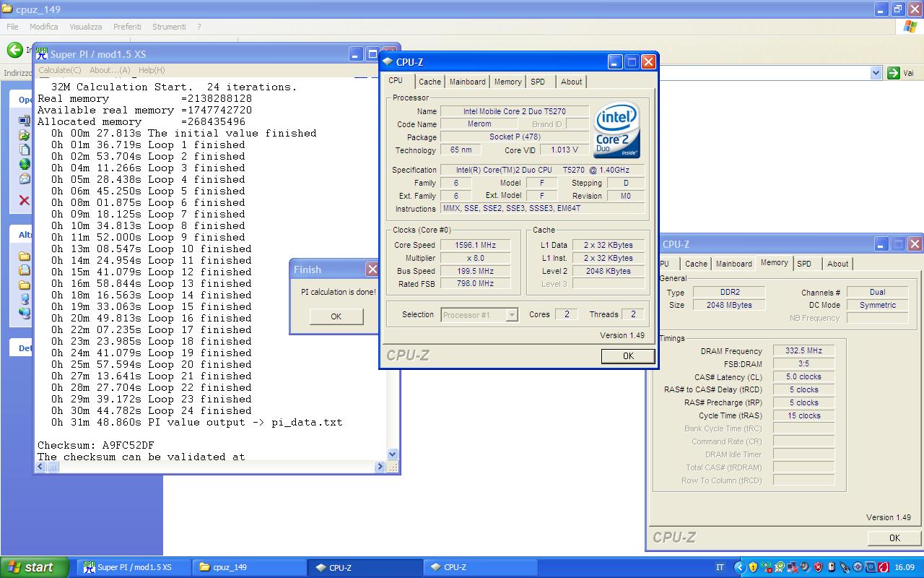Click the processor Name field value
Image resolution: width=924 pixels, height=578 pixels.
tap(515, 111)
